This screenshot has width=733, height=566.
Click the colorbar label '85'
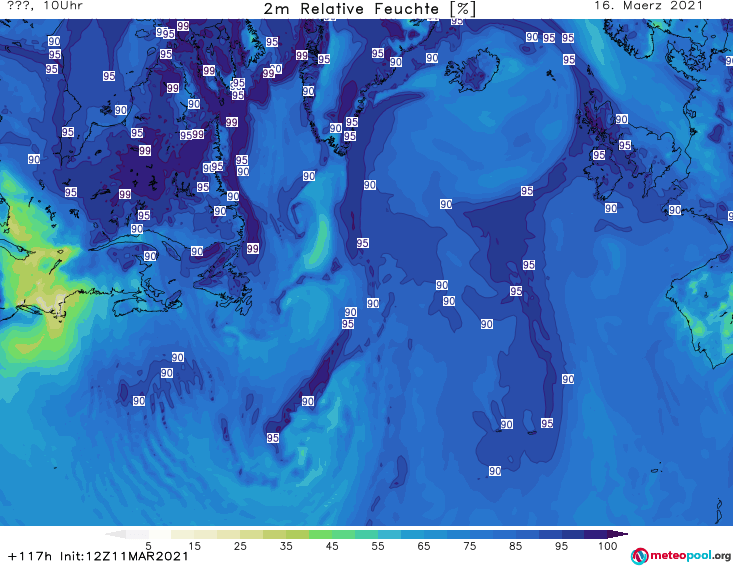tap(516, 546)
